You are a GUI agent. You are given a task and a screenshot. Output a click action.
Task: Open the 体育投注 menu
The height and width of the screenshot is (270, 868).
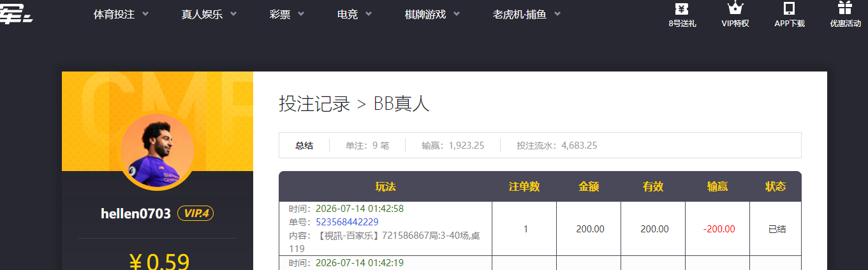coord(114,14)
